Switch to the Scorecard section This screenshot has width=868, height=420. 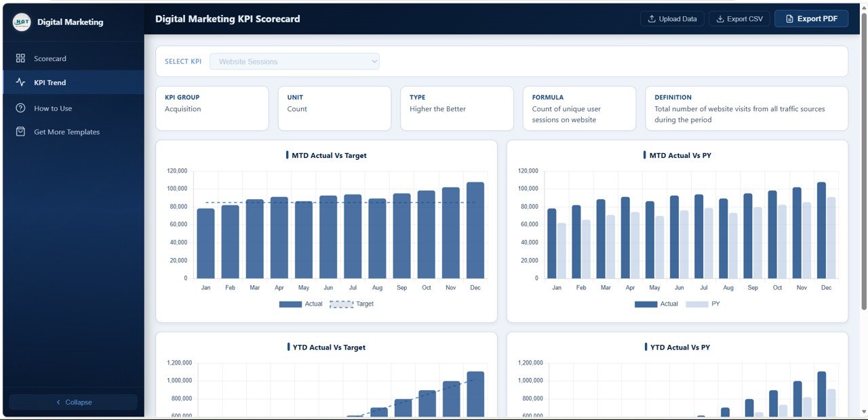[52, 58]
